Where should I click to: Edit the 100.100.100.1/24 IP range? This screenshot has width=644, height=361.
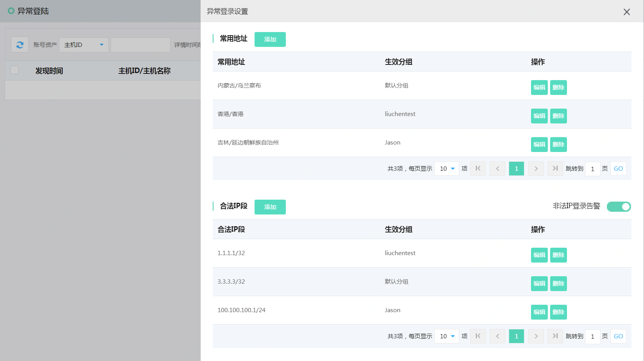(539, 312)
